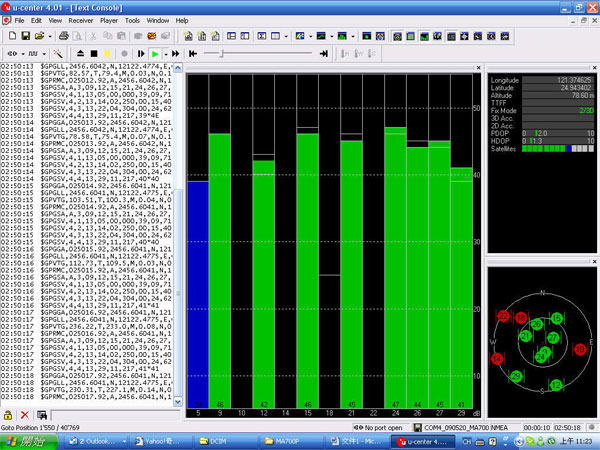The width and height of the screenshot is (600, 450).
Task: Expand the histogram view dropdown arrow
Action: [352, 36]
